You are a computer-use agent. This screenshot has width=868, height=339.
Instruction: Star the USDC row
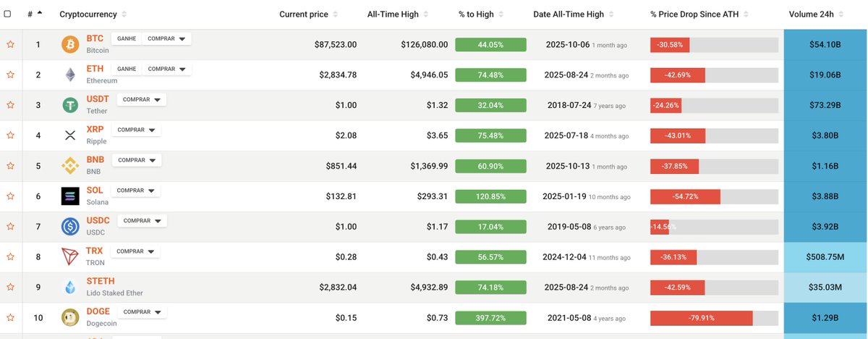tap(10, 227)
